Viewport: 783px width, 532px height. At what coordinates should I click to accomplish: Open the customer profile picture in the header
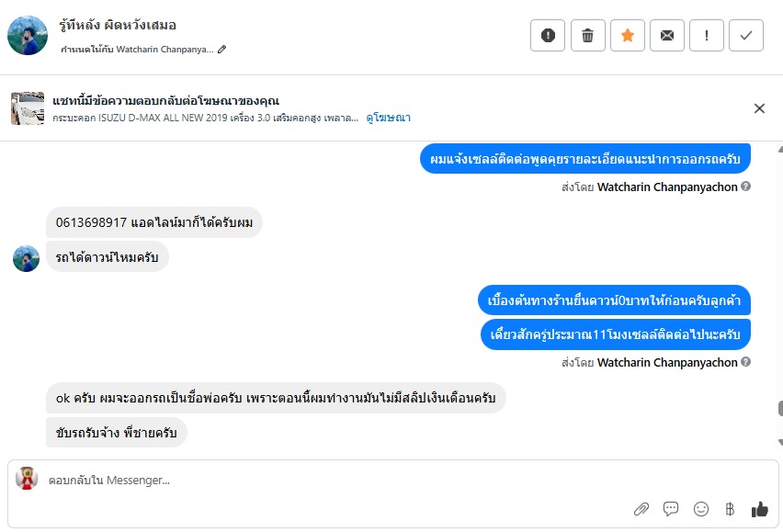[x=28, y=35]
